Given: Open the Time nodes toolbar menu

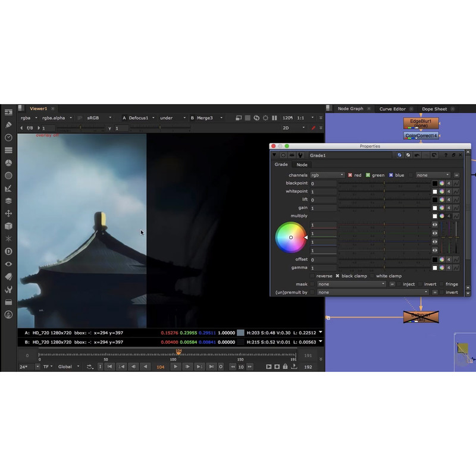Looking at the screenshot, I should click(8, 137).
